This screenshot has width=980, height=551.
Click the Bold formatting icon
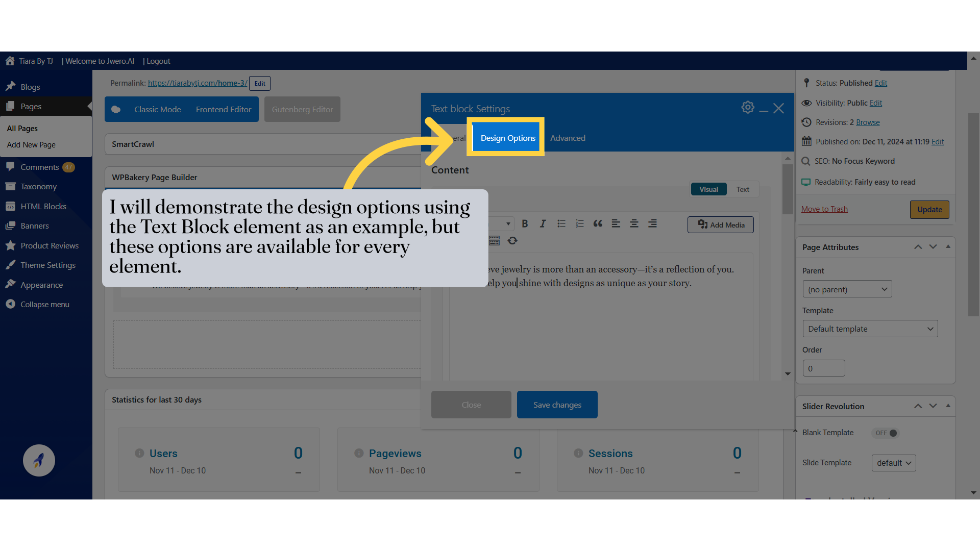(x=525, y=223)
